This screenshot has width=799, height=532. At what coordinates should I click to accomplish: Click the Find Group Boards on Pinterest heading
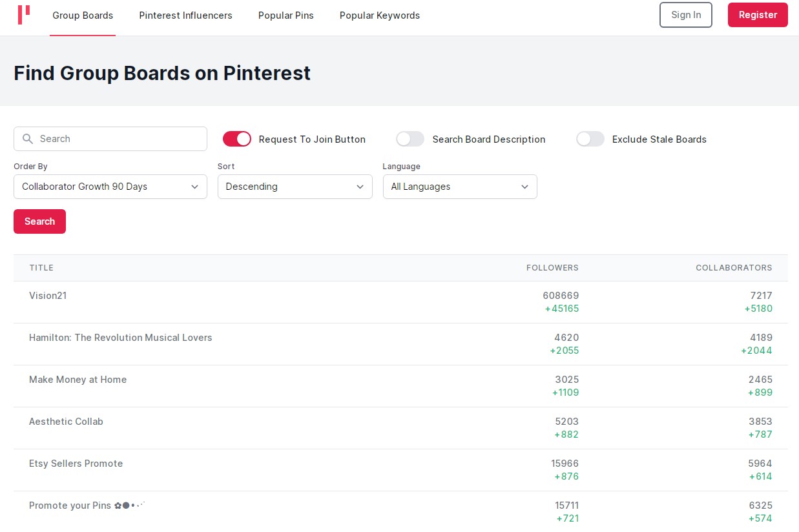[162, 73]
